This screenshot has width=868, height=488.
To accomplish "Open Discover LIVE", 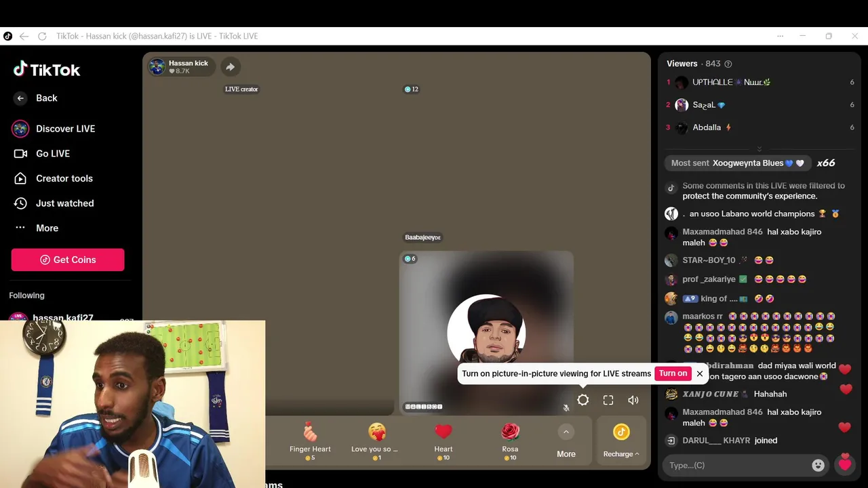I will point(54,129).
